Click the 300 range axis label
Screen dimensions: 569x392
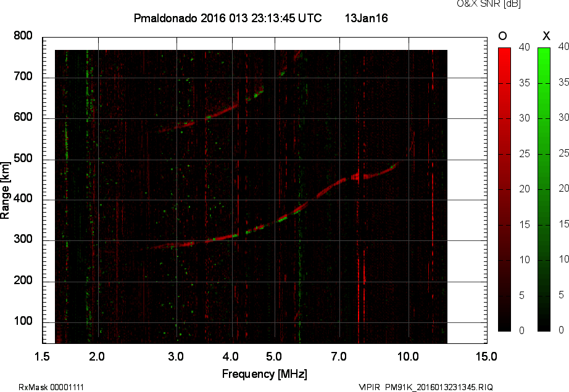23,239
